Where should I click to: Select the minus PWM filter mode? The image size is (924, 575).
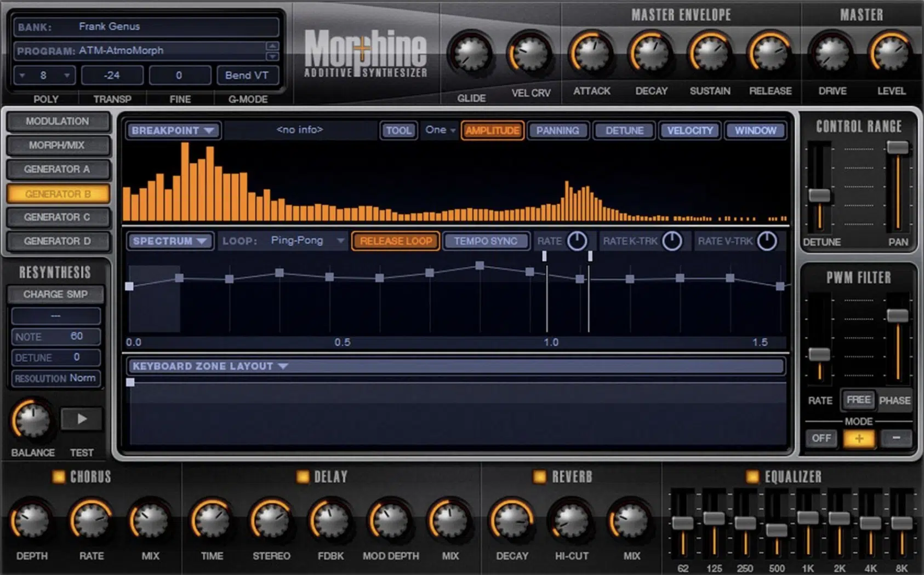tap(896, 438)
